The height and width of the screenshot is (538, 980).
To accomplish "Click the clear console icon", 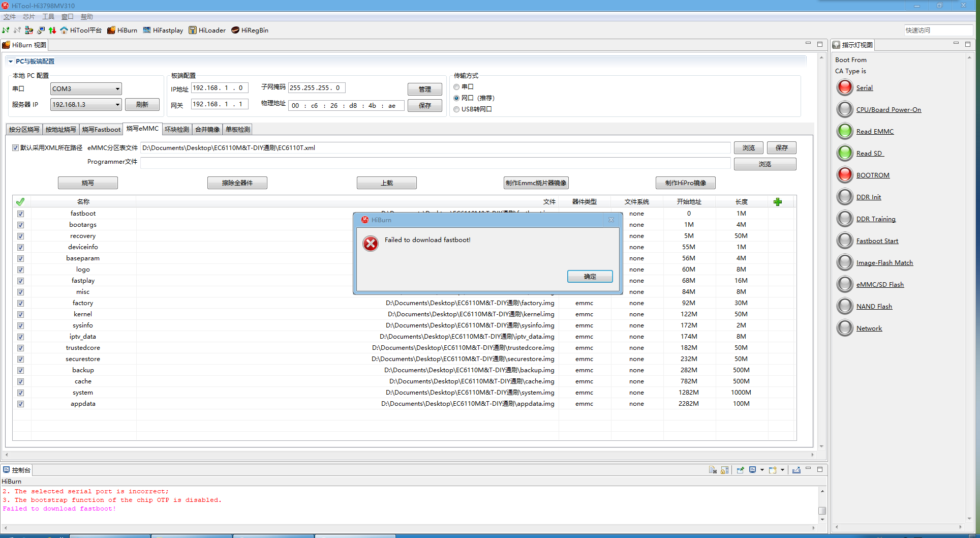I will 713,470.
